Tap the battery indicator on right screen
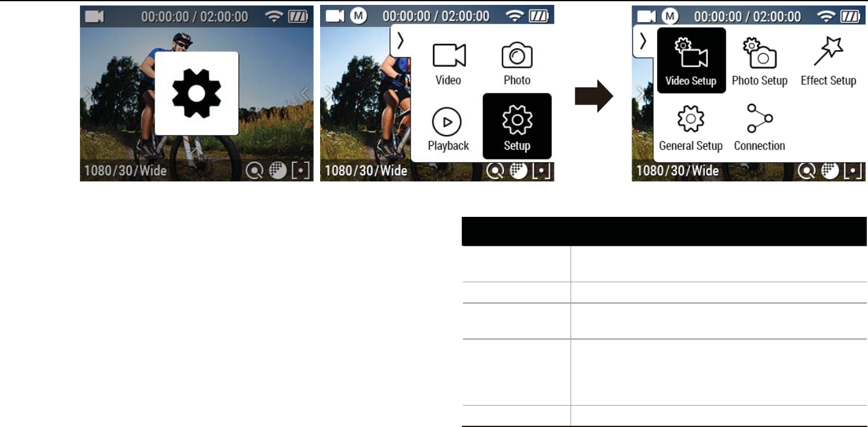The width and height of the screenshot is (868, 427). pos(850,16)
